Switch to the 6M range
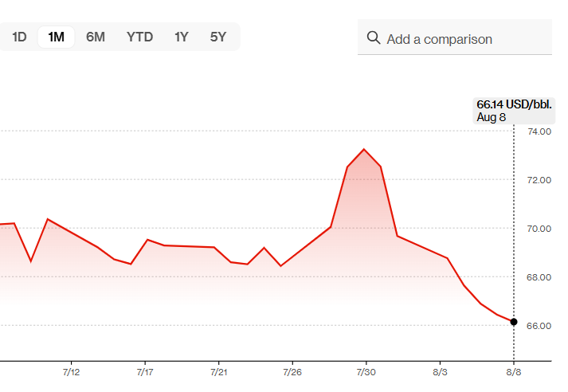The height and width of the screenshot is (392, 568). point(96,37)
